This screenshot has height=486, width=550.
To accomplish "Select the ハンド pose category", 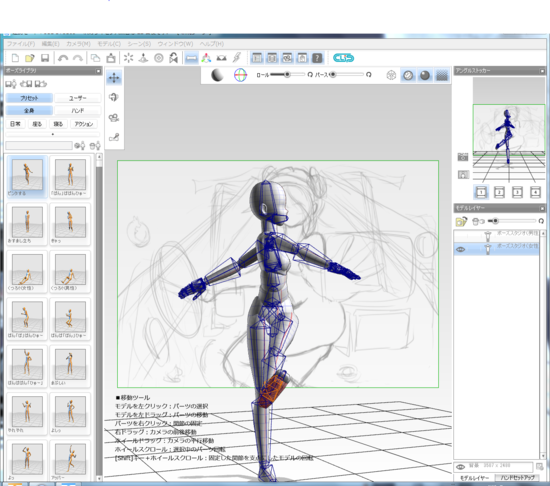I will (x=78, y=110).
